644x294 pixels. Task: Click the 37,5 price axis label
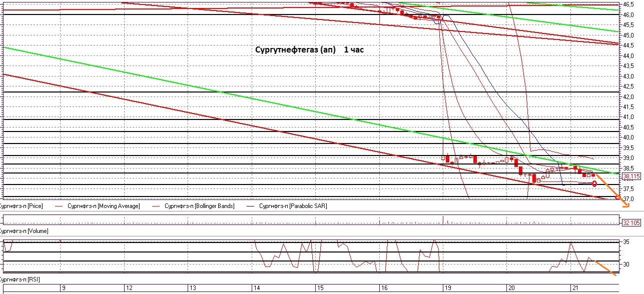click(x=628, y=188)
